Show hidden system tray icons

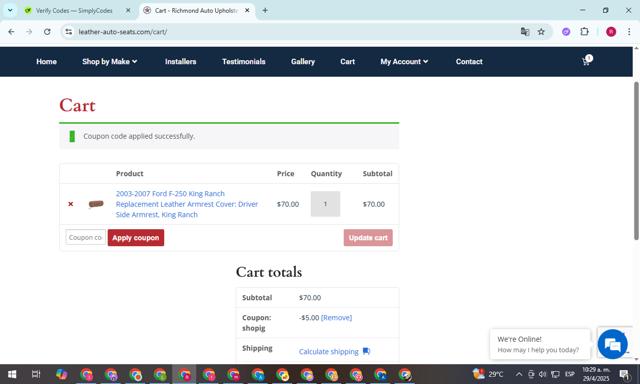(x=519, y=374)
